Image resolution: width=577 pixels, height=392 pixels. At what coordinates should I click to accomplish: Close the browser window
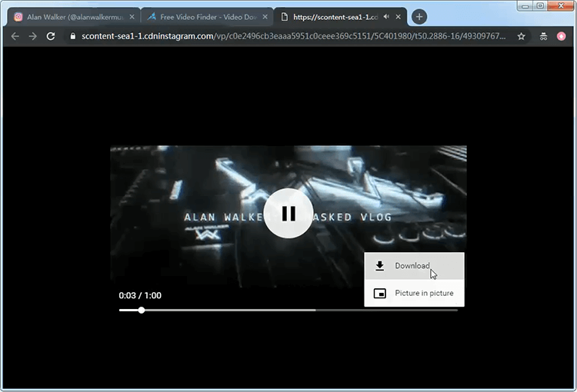[561, 5]
